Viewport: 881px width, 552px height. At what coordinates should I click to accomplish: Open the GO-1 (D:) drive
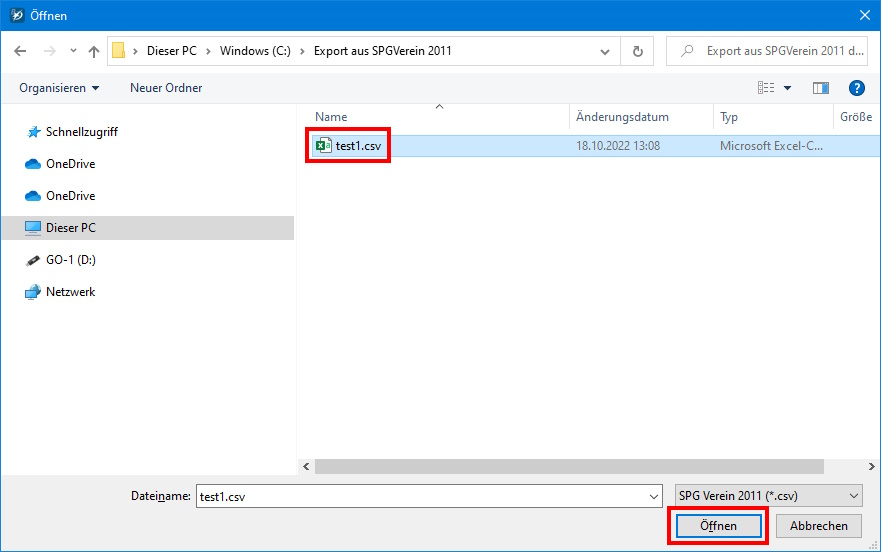pyautogui.click(x=70, y=260)
